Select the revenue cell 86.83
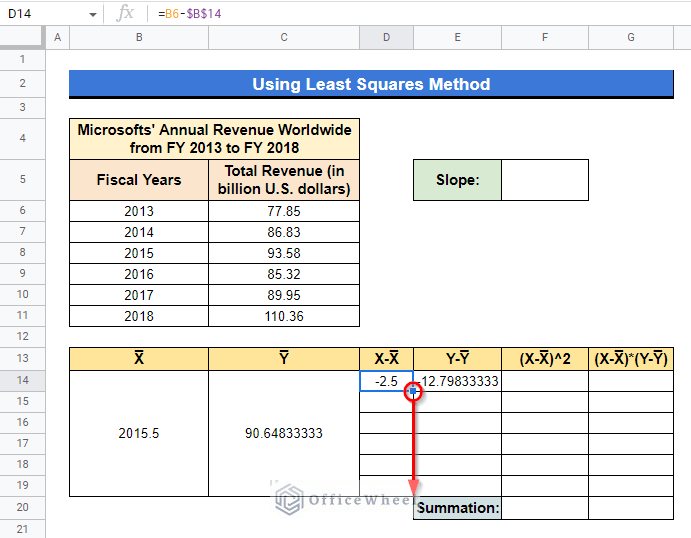 tap(284, 232)
